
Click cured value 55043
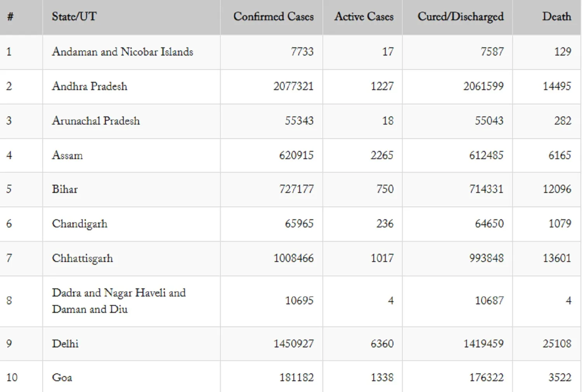[x=489, y=121]
